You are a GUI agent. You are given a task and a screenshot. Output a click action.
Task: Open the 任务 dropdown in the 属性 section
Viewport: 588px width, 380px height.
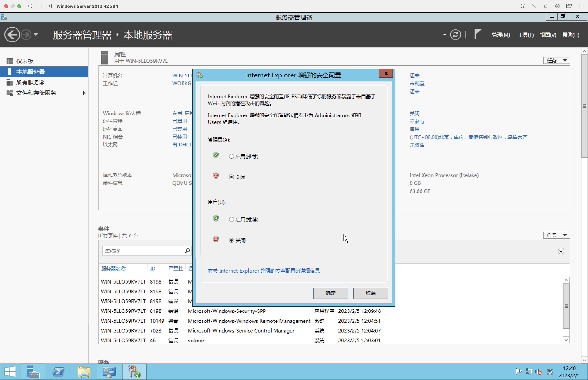[556, 60]
